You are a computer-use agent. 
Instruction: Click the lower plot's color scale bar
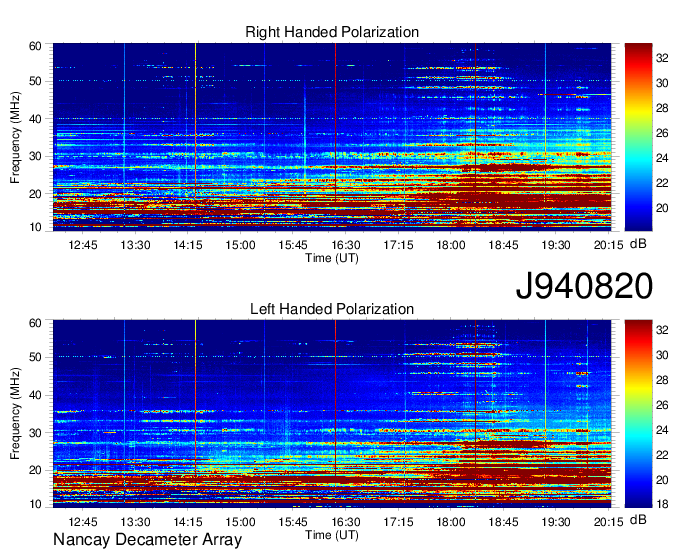coord(638,414)
